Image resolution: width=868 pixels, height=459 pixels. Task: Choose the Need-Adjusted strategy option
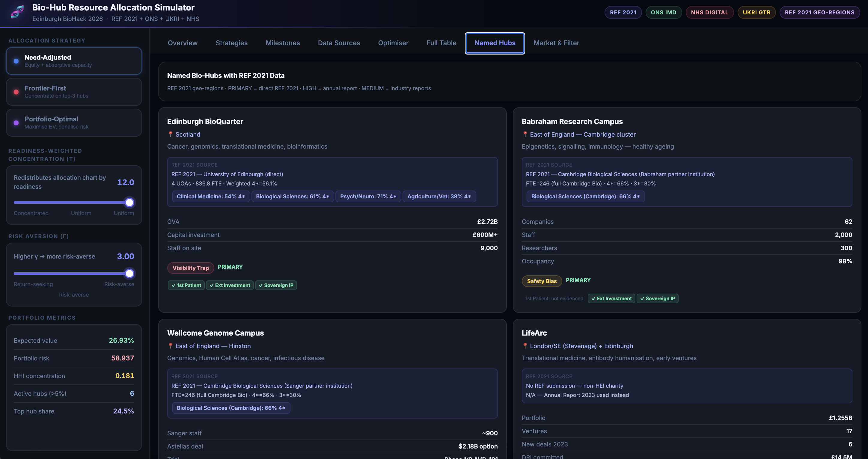[74, 61]
